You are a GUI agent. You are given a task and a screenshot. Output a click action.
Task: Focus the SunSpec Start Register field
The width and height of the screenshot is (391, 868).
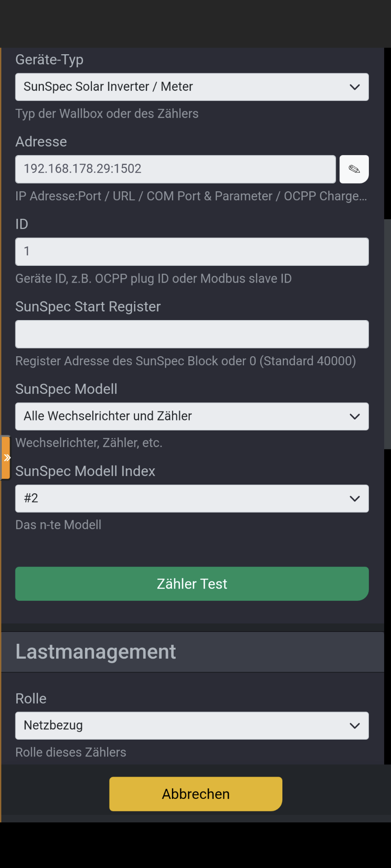tap(192, 334)
